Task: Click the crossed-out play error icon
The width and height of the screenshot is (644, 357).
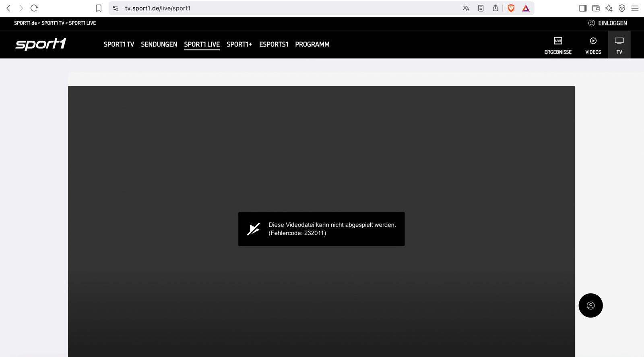Action: (x=254, y=229)
